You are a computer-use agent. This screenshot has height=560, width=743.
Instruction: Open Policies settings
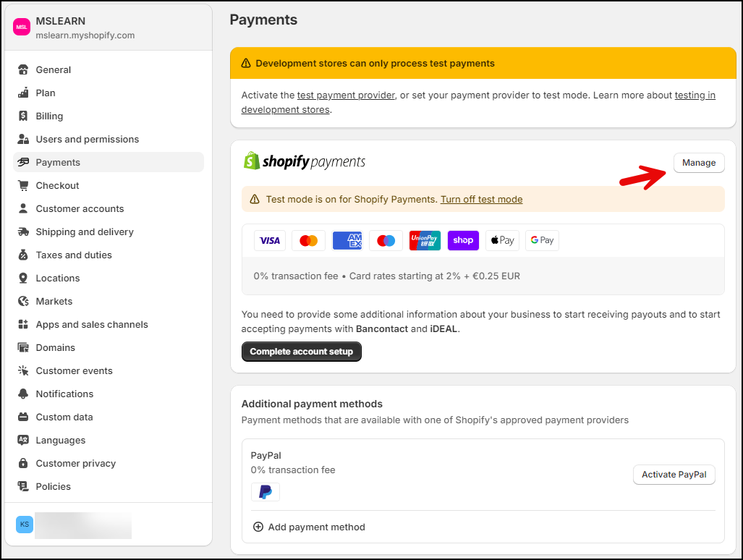click(109, 487)
